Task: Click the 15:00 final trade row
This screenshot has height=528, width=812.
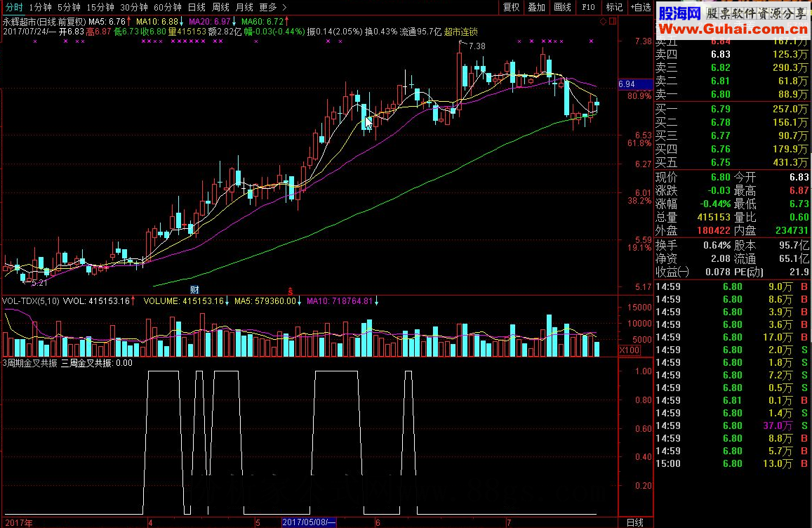Action: click(732, 463)
